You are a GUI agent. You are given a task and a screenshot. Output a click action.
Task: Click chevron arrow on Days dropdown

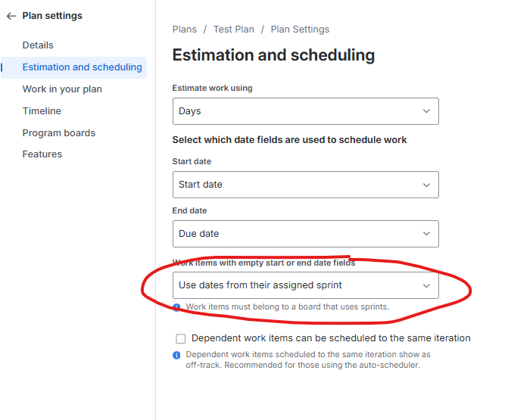pos(426,111)
